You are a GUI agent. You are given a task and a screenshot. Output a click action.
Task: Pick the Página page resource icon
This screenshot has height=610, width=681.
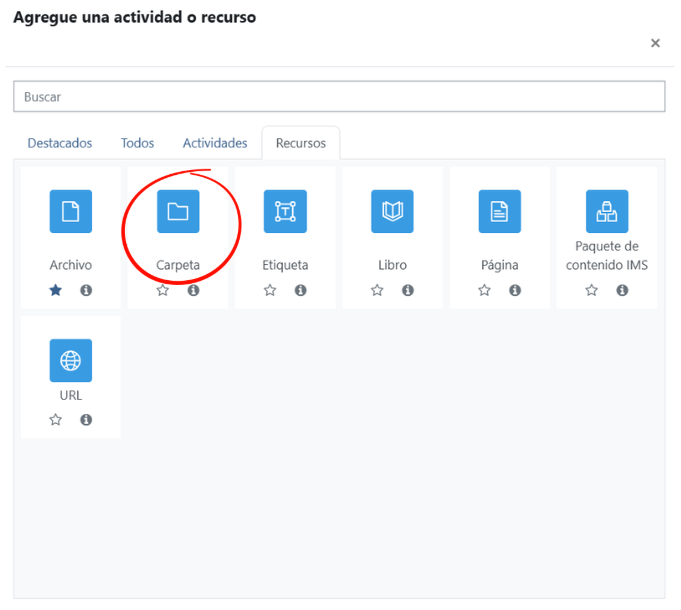click(499, 211)
